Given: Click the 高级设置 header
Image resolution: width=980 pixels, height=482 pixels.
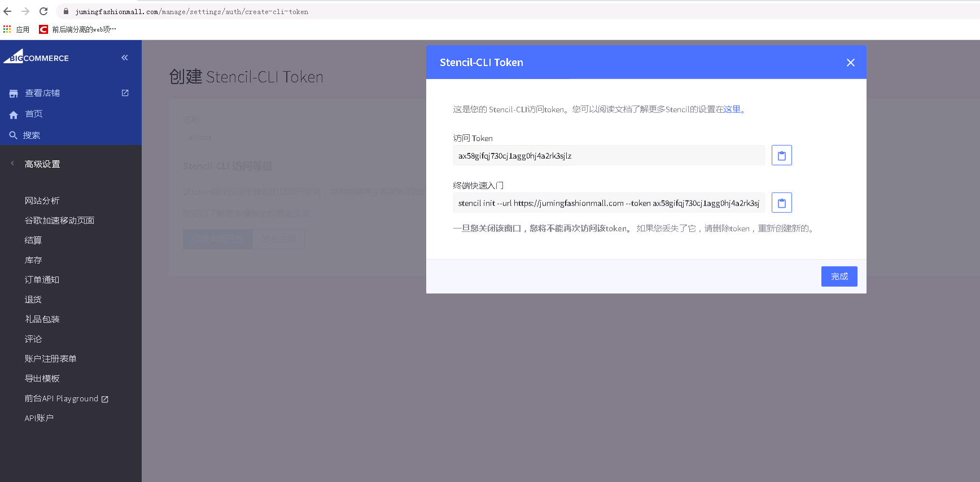Looking at the screenshot, I should (42, 164).
